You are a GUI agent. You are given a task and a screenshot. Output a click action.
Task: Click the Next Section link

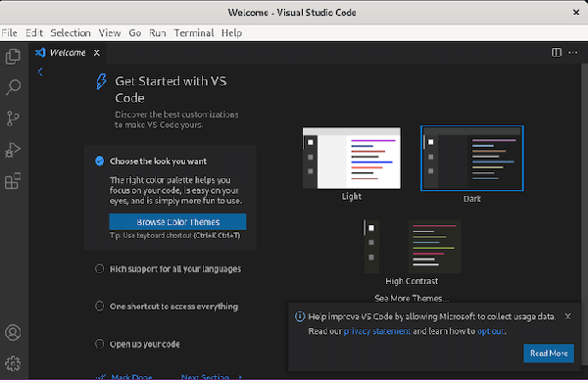(x=205, y=376)
